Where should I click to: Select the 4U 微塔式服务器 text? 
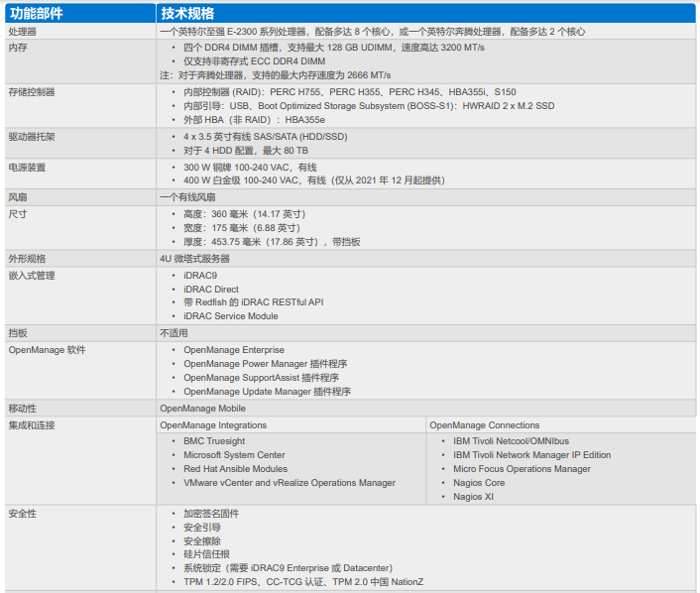pos(194,258)
